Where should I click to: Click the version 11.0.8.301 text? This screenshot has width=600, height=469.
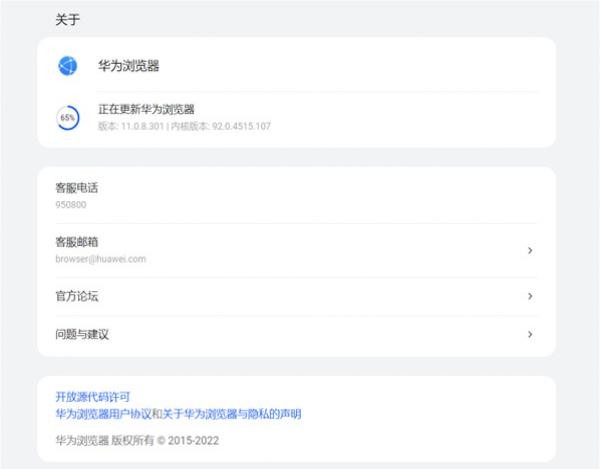click(131, 126)
